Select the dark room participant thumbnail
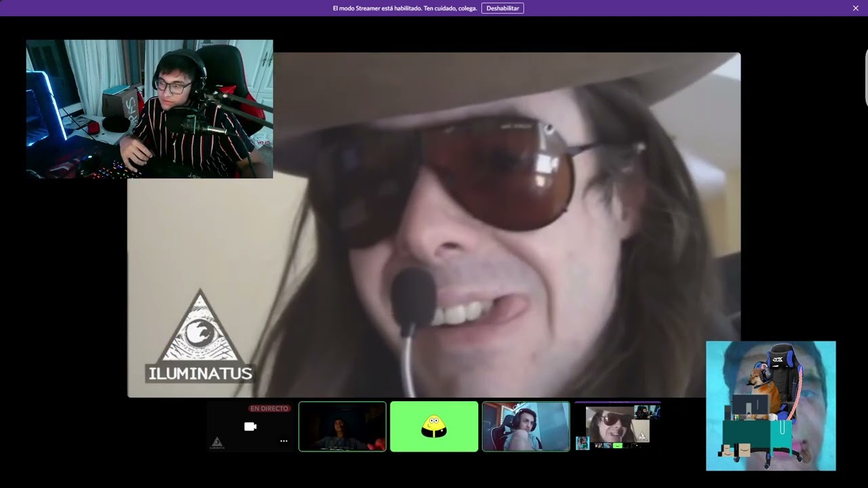Screen dimensions: 868x488 (x=342, y=426)
